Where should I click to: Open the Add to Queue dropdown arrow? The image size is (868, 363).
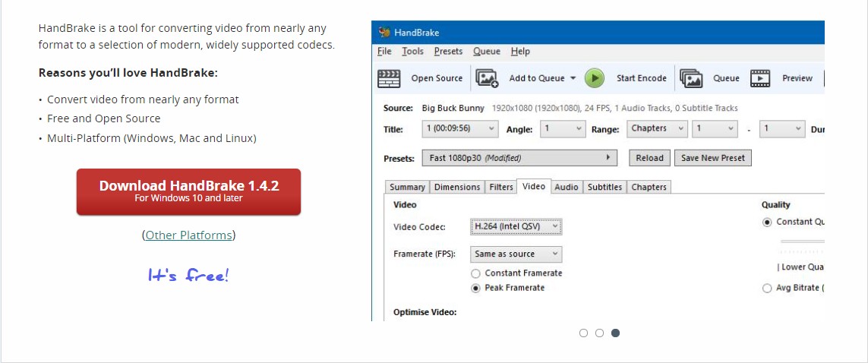[573, 78]
